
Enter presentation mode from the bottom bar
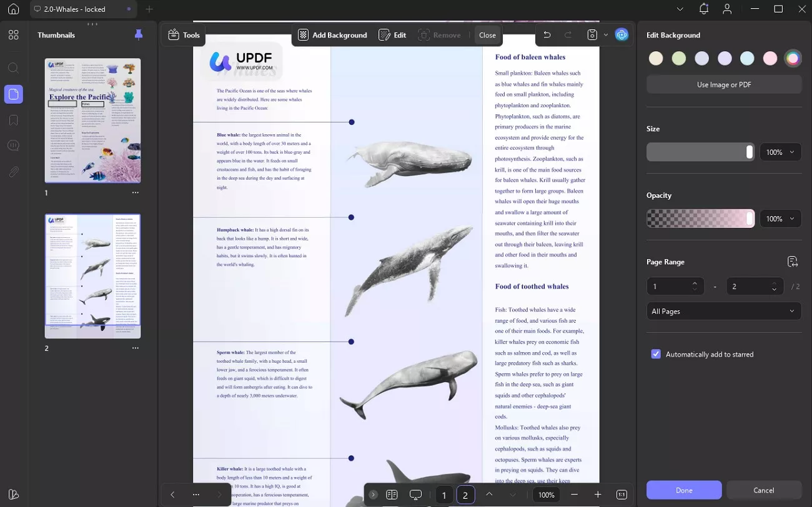(415, 494)
